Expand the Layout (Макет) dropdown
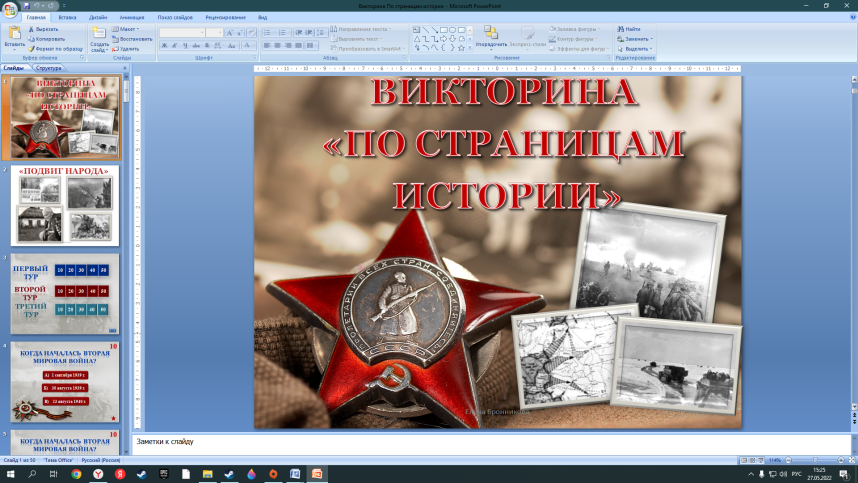858x483 pixels. pyautogui.click(x=126, y=29)
